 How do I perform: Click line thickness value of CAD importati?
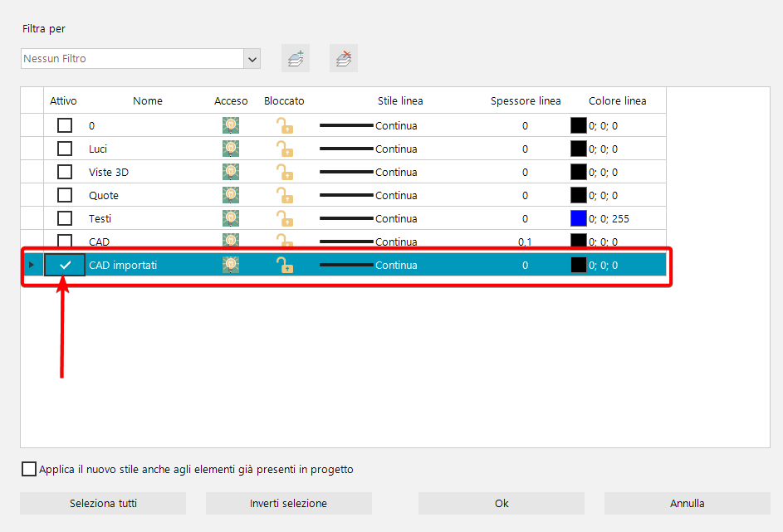pyautogui.click(x=525, y=265)
